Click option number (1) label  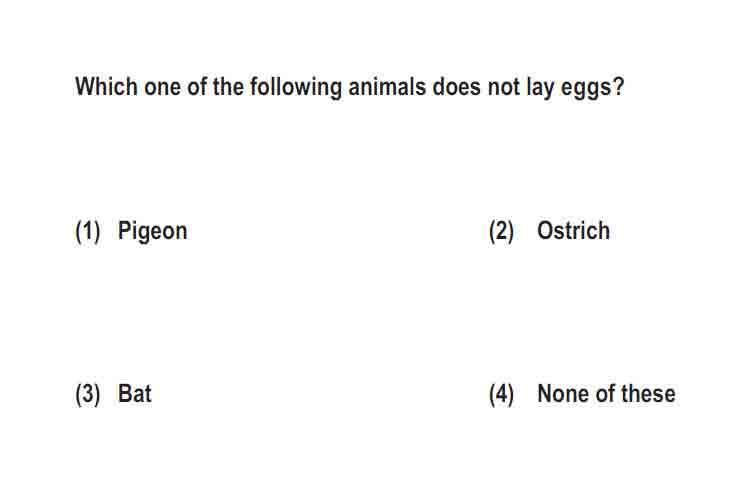click(88, 232)
